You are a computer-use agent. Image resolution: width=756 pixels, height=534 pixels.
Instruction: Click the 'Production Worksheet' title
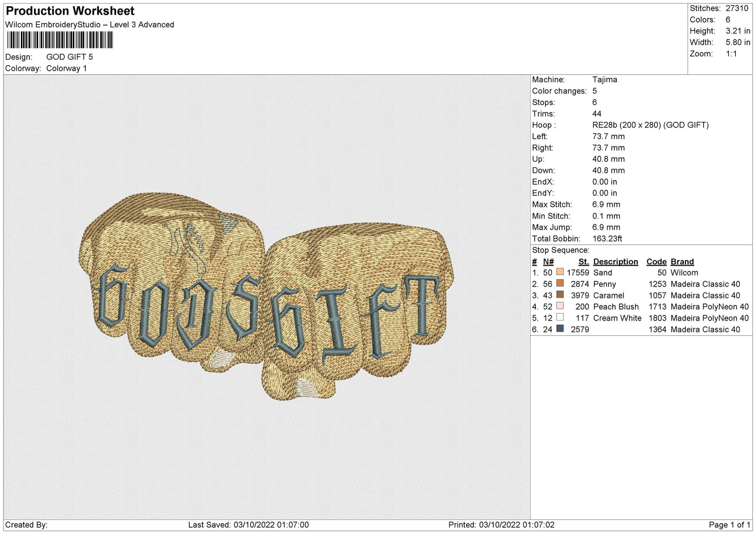coord(70,11)
